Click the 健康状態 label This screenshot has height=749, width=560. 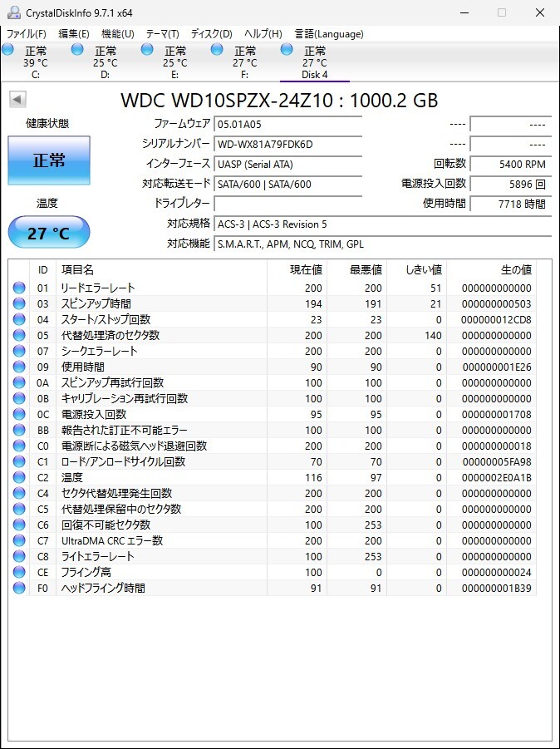point(47,124)
